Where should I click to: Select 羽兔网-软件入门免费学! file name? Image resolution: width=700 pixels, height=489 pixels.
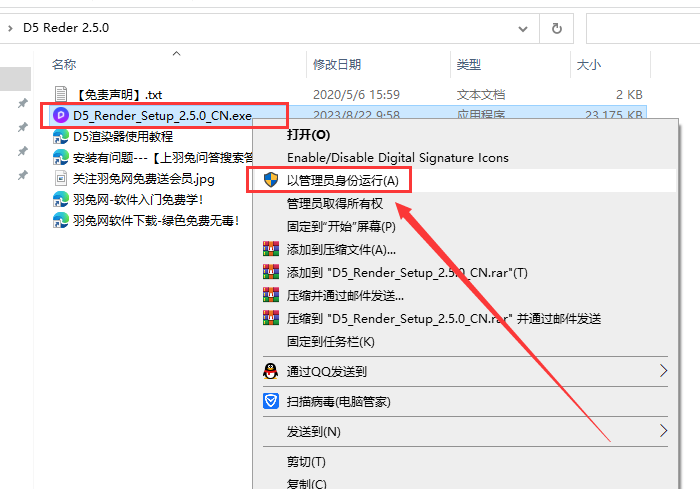(x=138, y=200)
